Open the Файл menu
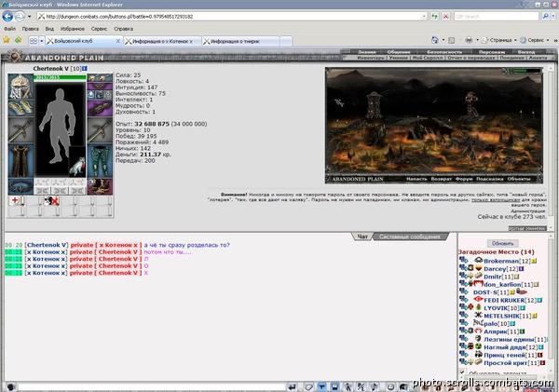This screenshot has height=392, width=559. (x=9, y=29)
